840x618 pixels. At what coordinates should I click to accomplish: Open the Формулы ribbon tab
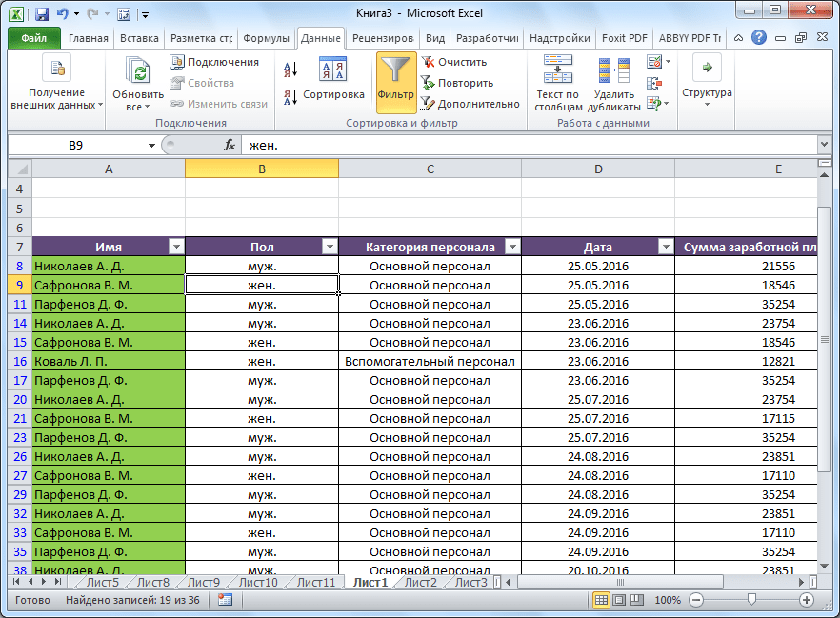tap(266, 38)
